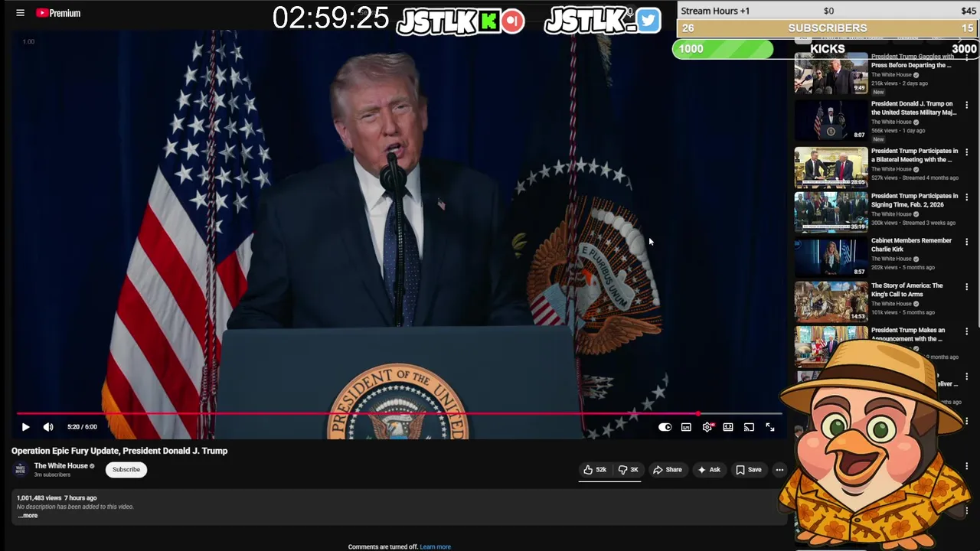The width and height of the screenshot is (980, 551).
Task: Open the Bilateral Meeting video thumbnail
Action: pos(831,167)
